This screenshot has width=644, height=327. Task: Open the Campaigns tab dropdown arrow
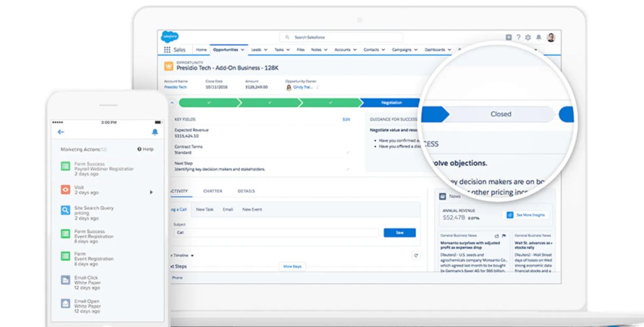[x=416, y=50]
